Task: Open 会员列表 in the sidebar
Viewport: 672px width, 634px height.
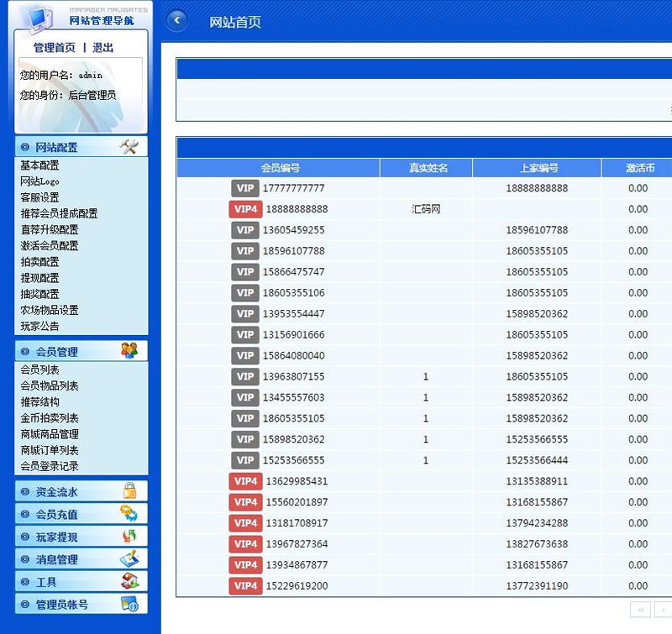Action: (x=39, y=370)
